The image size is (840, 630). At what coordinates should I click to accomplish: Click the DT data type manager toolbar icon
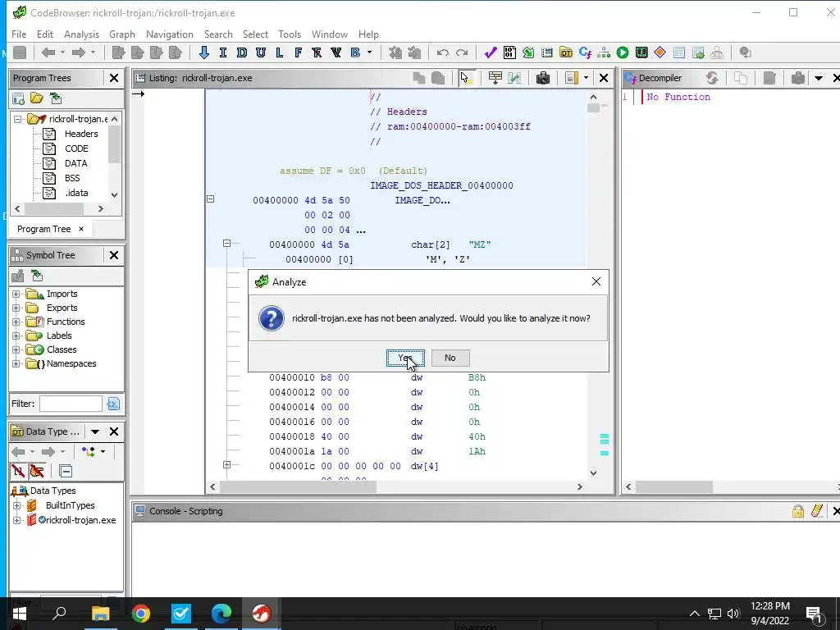(x=566, y=52)
